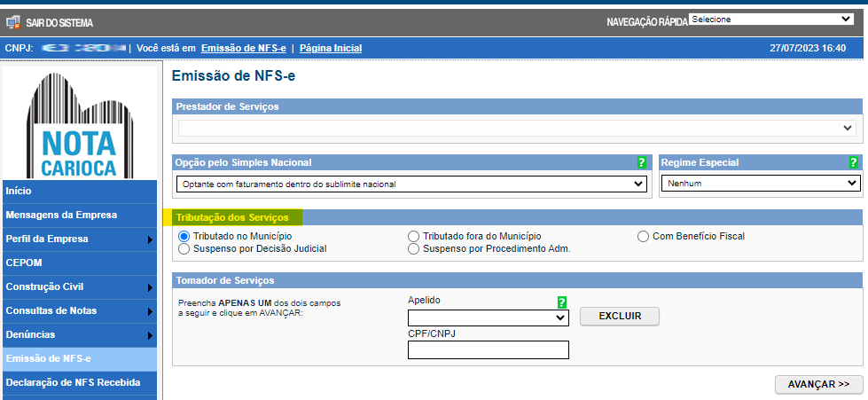This screenshot has width=868, height=400.
Task: Open help icon for Regime Especial
Action: click(853, 162)
